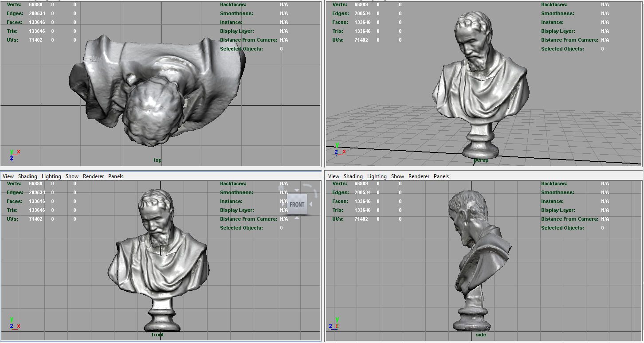
Task: Click the 'side' camera name label
Action: tap(481, 335)
